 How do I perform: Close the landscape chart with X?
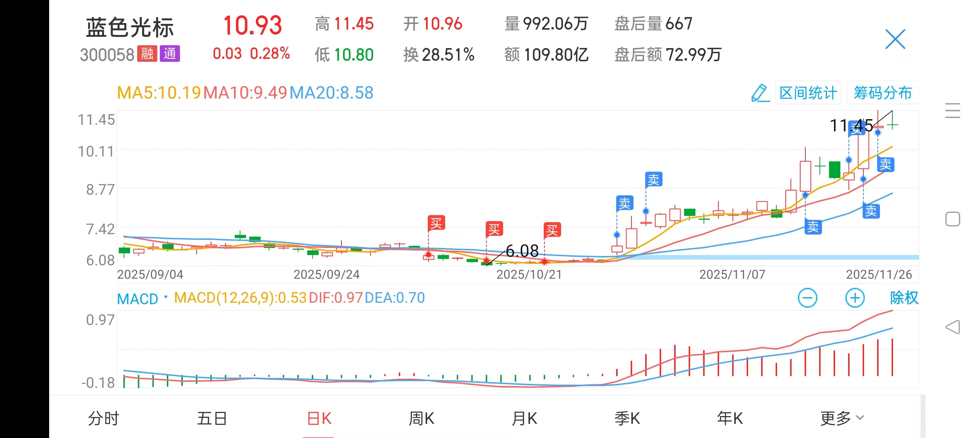(895, 39)
